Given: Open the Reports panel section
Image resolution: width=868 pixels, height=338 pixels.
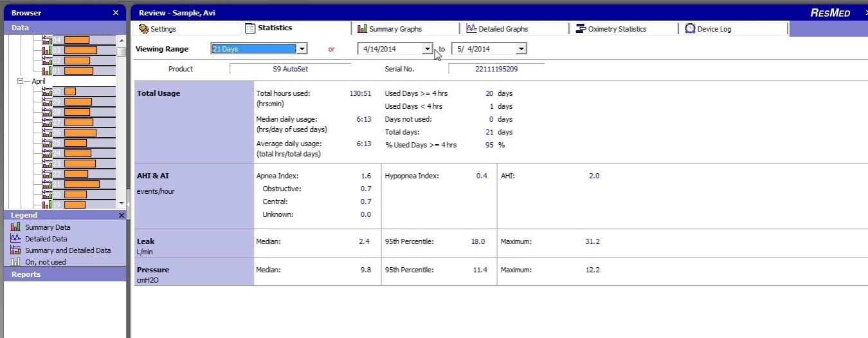Looking at the screenshot, I should [x=26, y=274].
